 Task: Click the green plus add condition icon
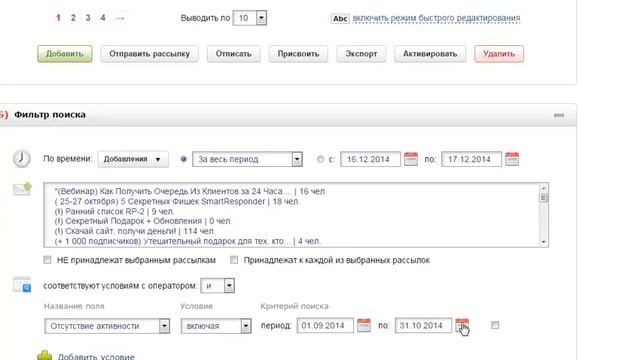point(44,356)
